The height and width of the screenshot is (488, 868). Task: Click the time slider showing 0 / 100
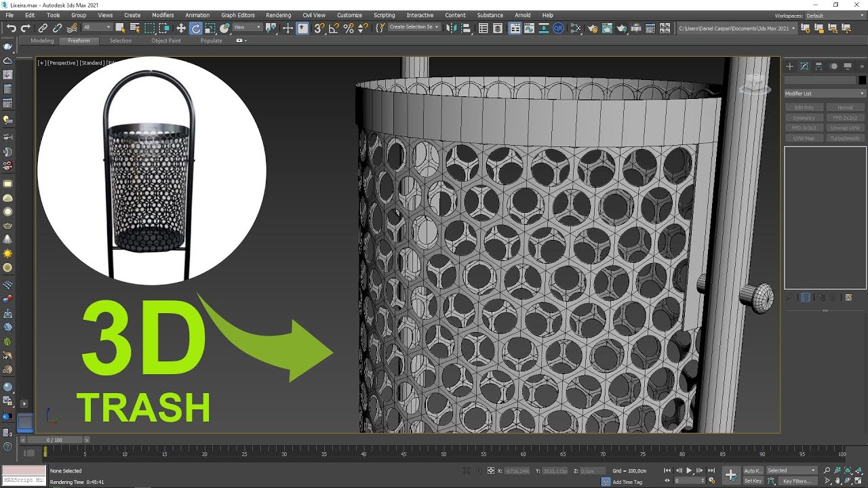54,440
